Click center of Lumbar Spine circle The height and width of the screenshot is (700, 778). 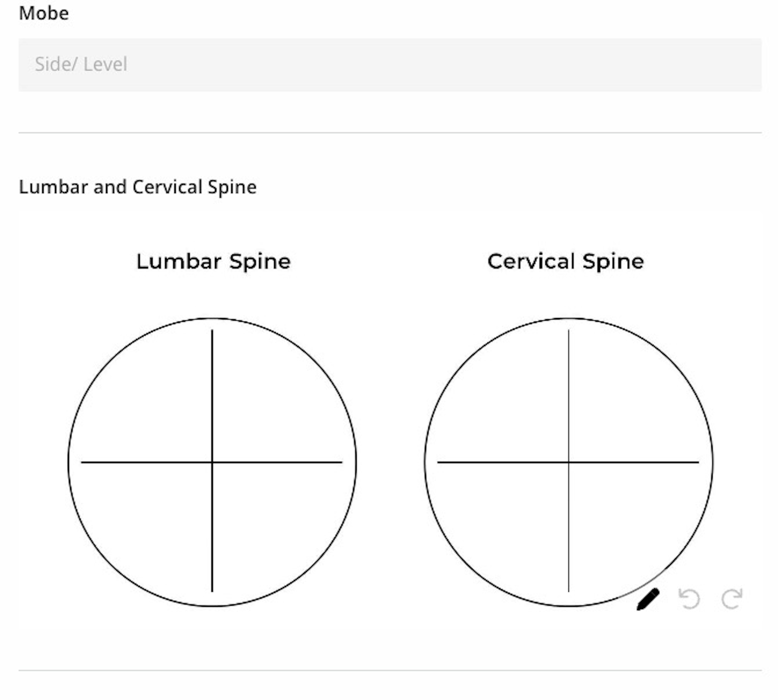tap(212, 462)
